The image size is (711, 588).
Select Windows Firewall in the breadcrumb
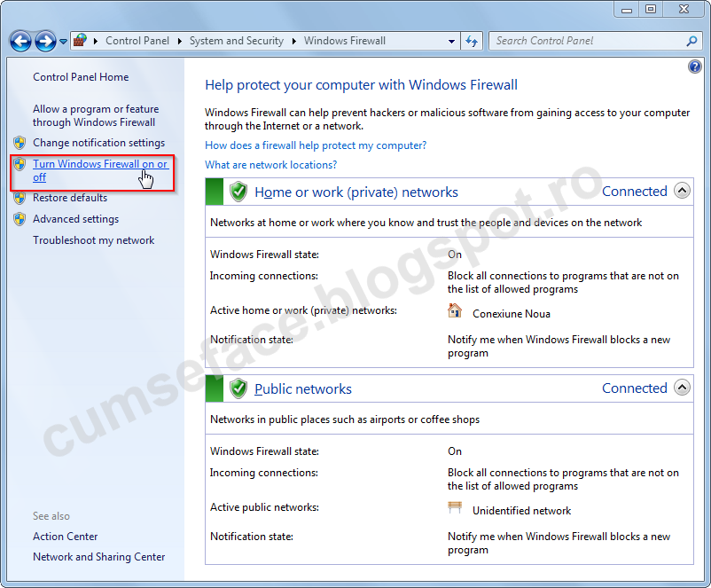(x=345, y=41)
